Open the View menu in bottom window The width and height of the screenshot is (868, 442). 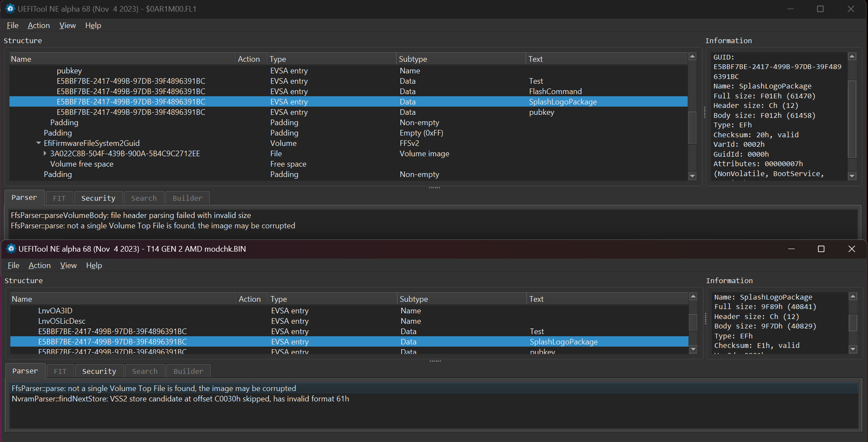[x=68, y=265]
